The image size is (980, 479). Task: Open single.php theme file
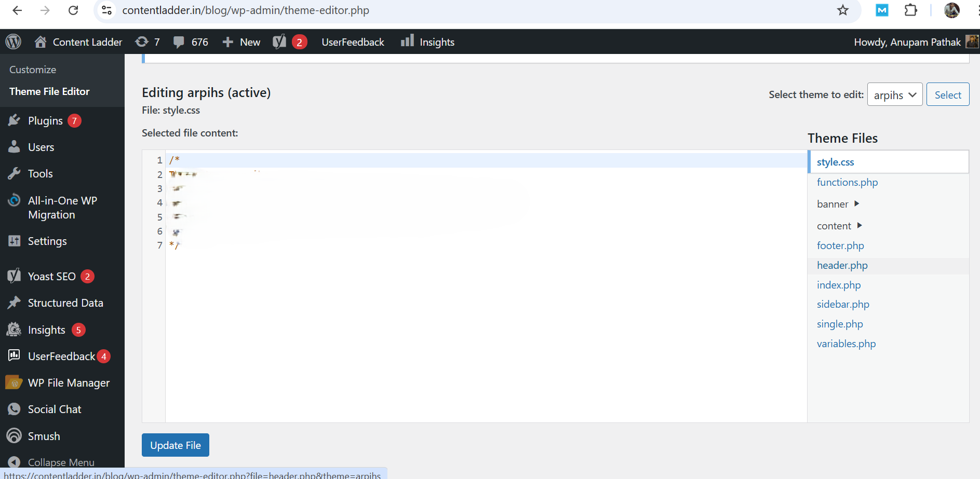(x=840, y=324)
